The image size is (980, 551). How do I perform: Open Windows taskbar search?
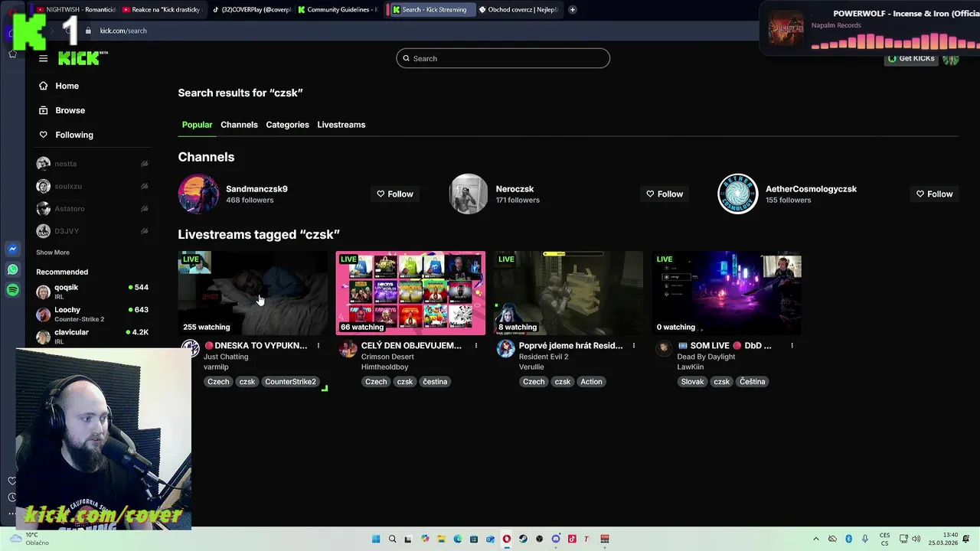click(392, 539)
